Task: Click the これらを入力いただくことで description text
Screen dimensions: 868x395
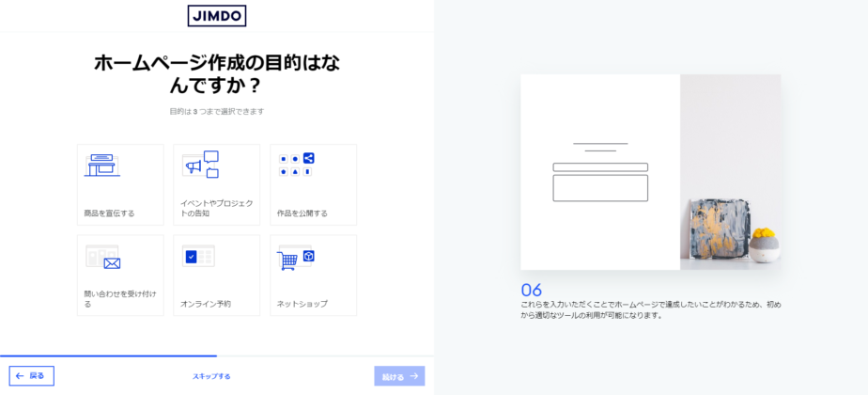Action: 650,310
